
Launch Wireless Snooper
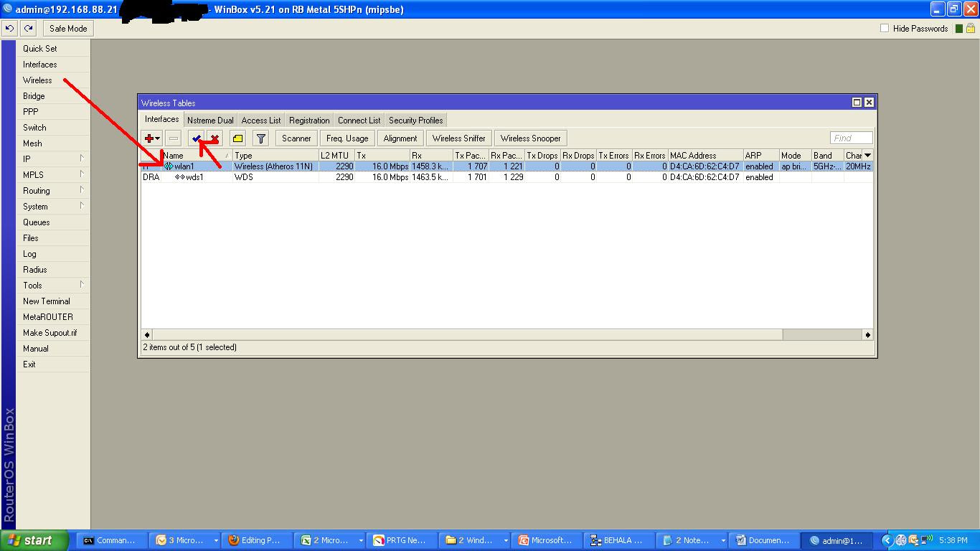[531, 138]
